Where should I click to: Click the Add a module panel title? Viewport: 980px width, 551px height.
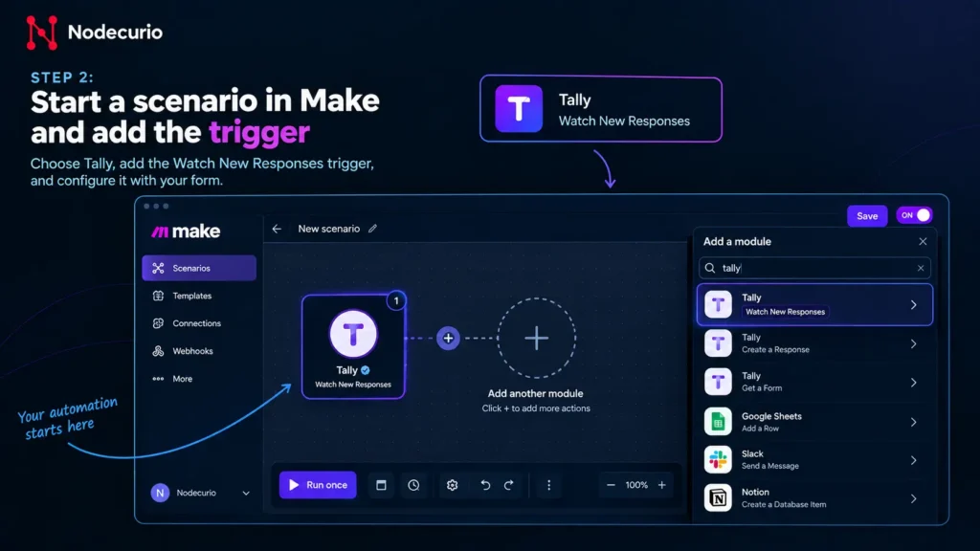coord(737,241)
